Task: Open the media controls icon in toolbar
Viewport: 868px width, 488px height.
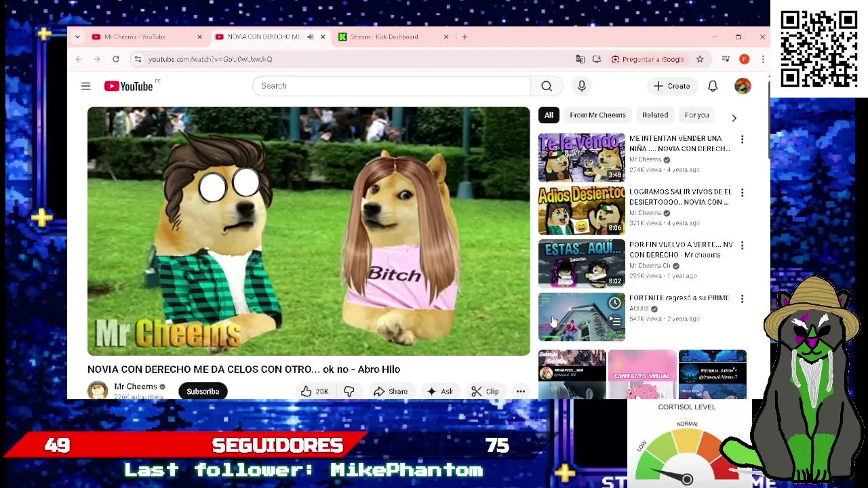Action: [726, 59]
